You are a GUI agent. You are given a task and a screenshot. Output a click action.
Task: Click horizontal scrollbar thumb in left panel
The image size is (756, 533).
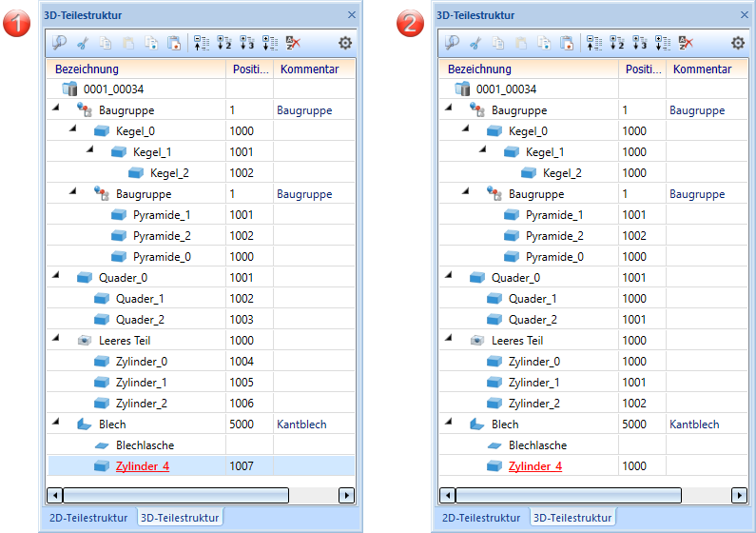[x=176, y=495]
